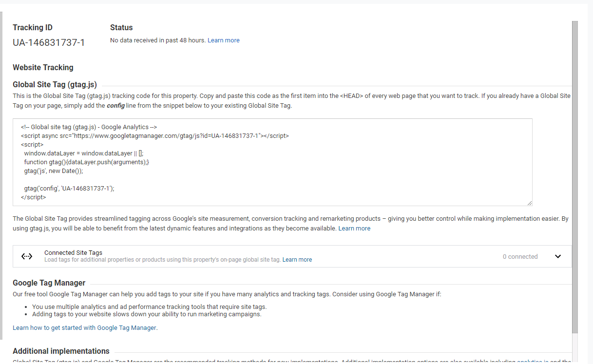Click the bullet about multiple analytics tools

pos(150,307)
